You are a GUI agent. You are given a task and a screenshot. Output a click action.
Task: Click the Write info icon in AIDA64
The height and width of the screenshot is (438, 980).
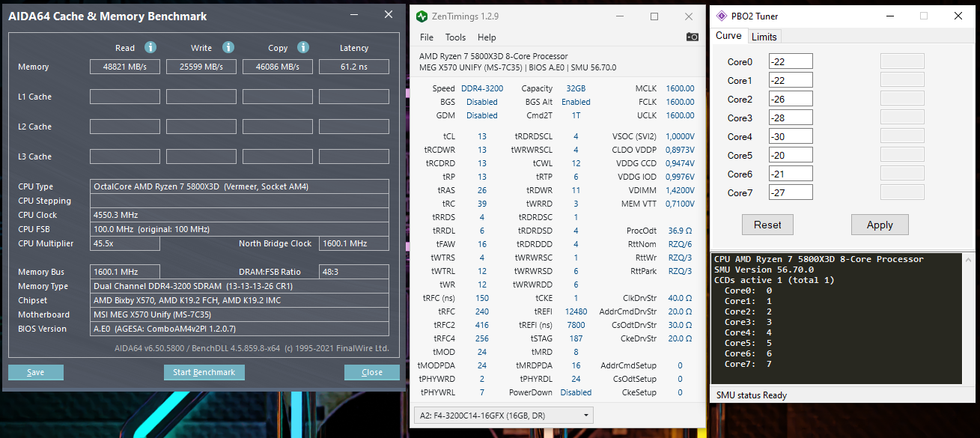click(x=228, y=47)
